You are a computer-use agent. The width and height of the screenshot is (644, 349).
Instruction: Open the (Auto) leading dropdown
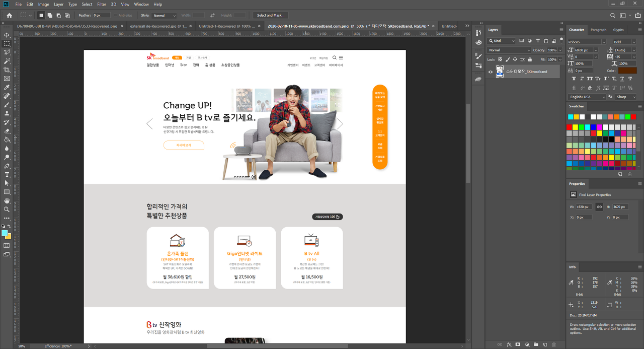(625, 50)
